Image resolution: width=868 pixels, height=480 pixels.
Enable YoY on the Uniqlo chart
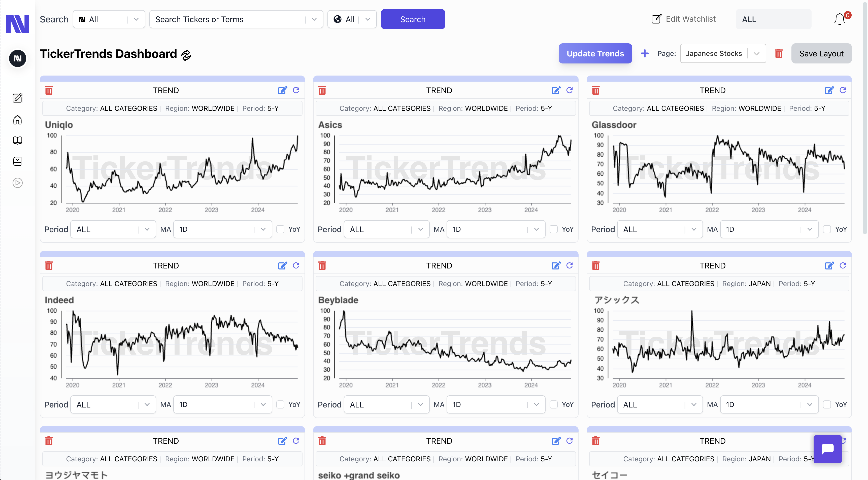[x=280, y=229]
